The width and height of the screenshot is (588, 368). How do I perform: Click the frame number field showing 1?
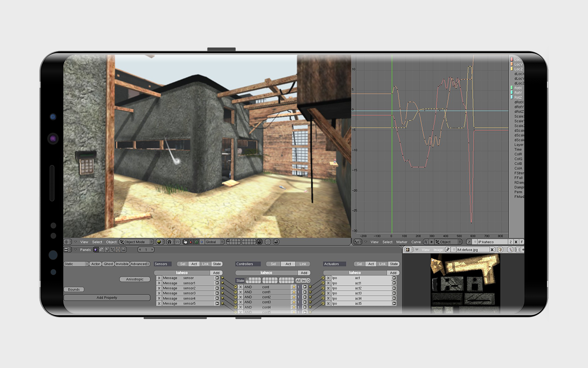(146, 250)
